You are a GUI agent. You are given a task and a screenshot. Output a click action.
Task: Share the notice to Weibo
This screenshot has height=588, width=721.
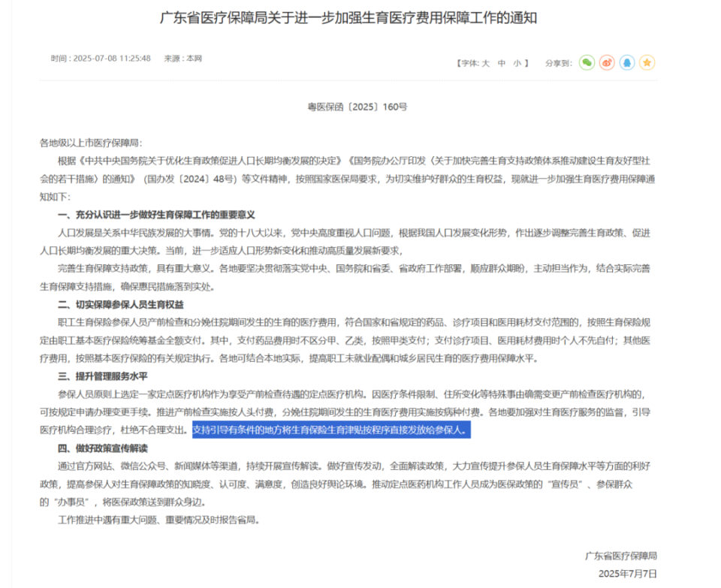(607, 63)
